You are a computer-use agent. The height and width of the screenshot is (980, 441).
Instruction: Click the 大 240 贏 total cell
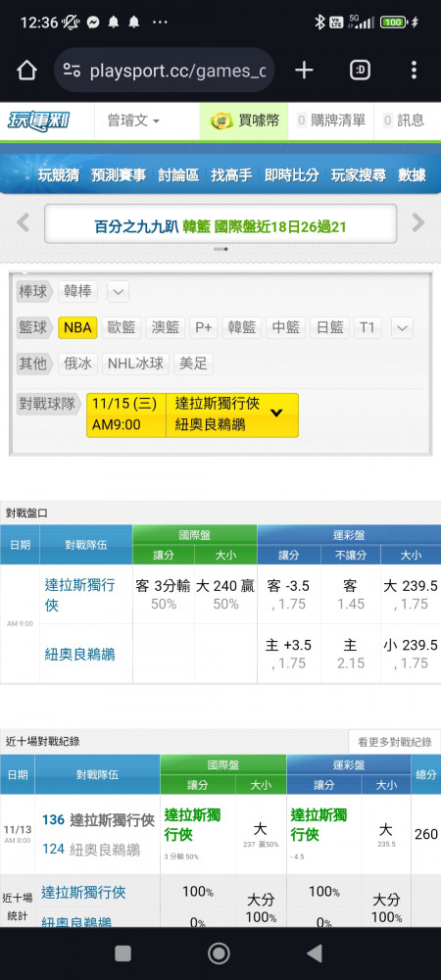tap(225, 595)
